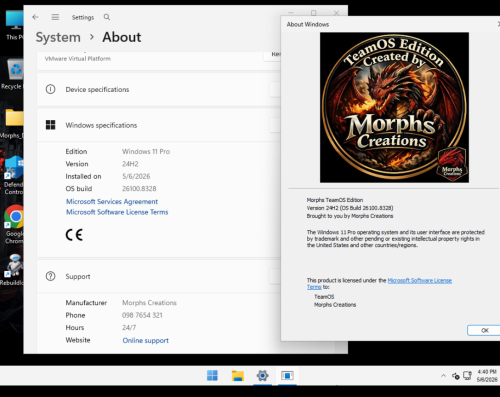This screenshot has height=397, width=500.
Task: Open the Recycle Bin desktop icon
Action: [x=13, y=74]
